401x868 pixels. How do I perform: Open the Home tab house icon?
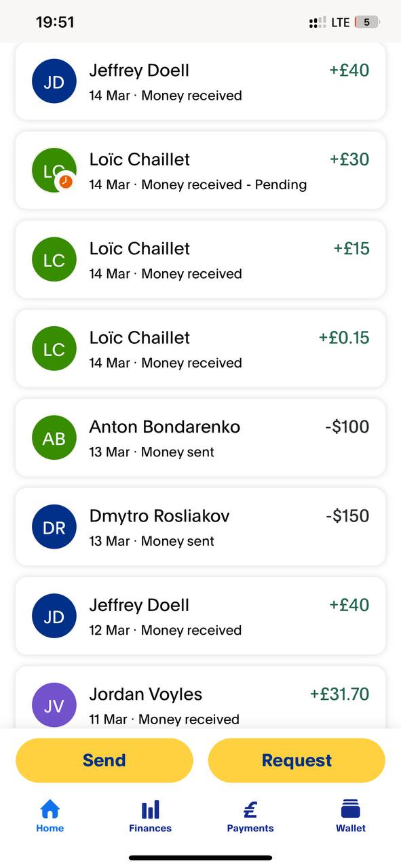tap(50, 809)
